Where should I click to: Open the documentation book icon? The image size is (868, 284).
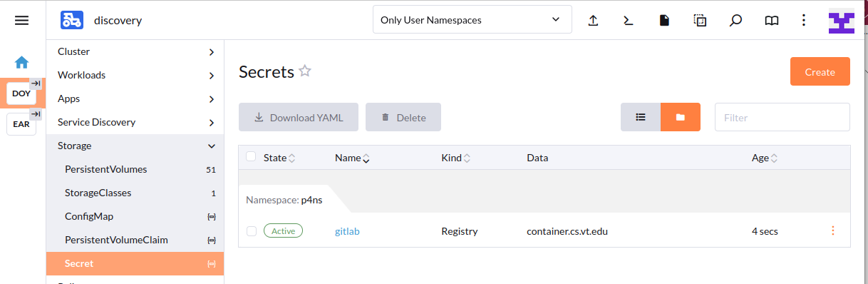tap(772, 20)
